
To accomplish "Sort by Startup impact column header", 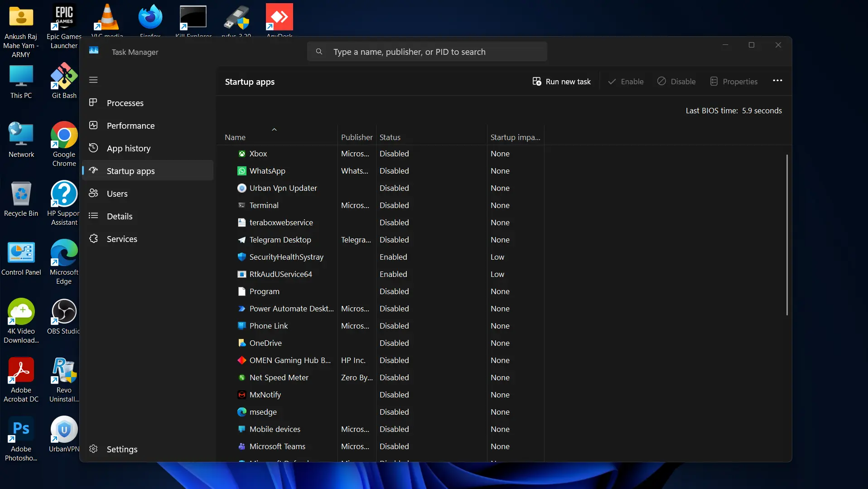I will click(x=516, y=137).
